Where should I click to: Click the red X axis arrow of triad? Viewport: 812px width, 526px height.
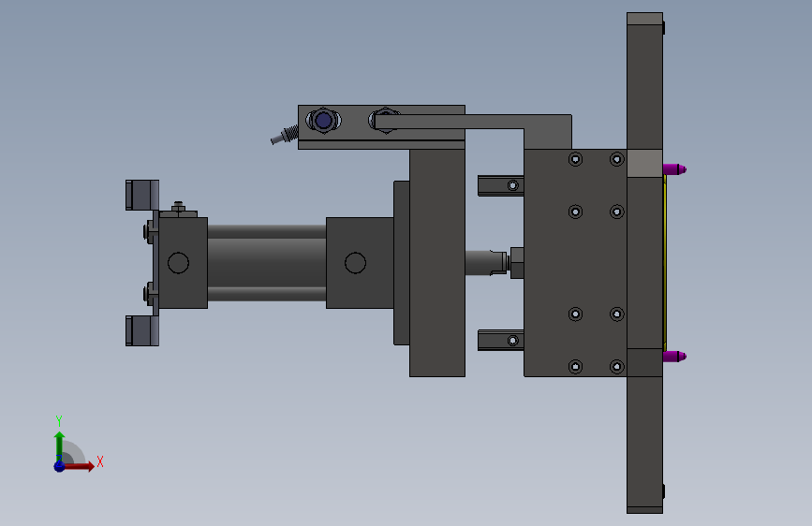pos(78,466)
